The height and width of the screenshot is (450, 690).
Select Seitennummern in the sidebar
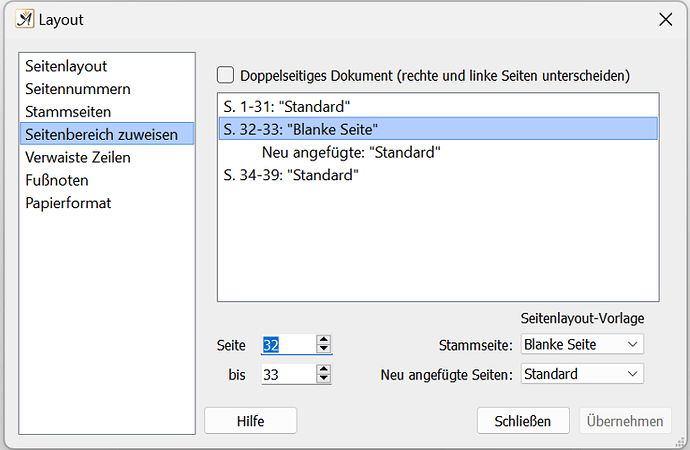pos(77,89)
